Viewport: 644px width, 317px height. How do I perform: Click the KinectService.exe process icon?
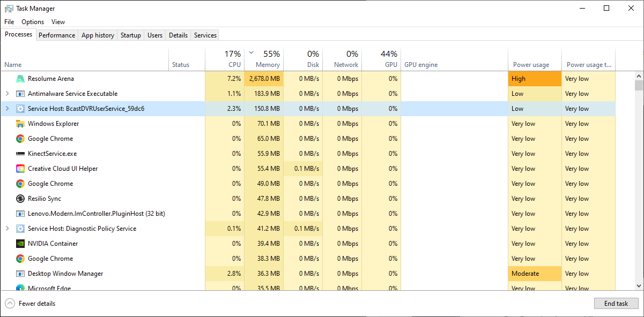[20, 154]
